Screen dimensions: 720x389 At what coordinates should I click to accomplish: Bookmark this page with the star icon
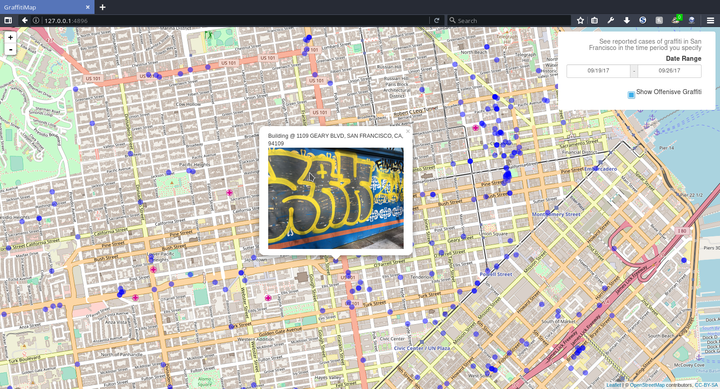pos(580,20)
